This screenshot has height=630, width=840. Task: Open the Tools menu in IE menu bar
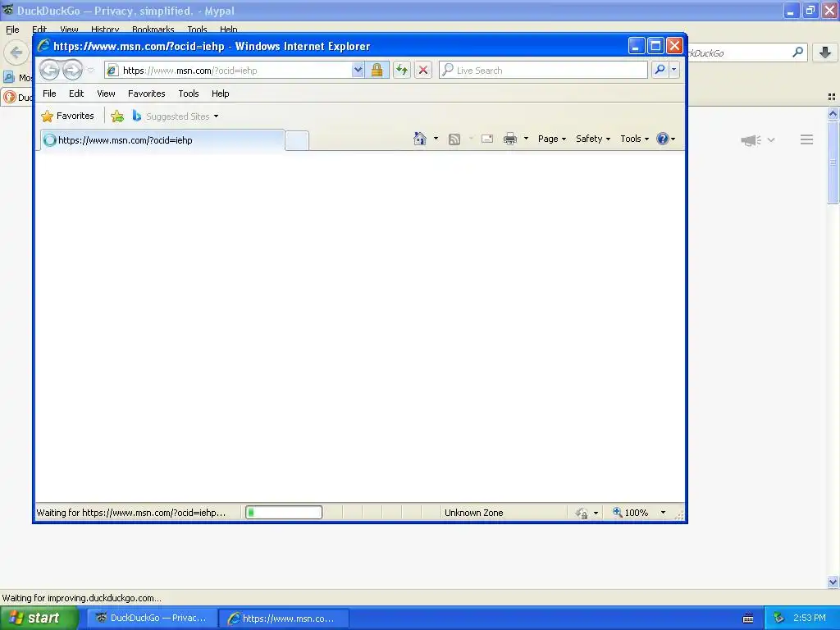tap(189, 94)
